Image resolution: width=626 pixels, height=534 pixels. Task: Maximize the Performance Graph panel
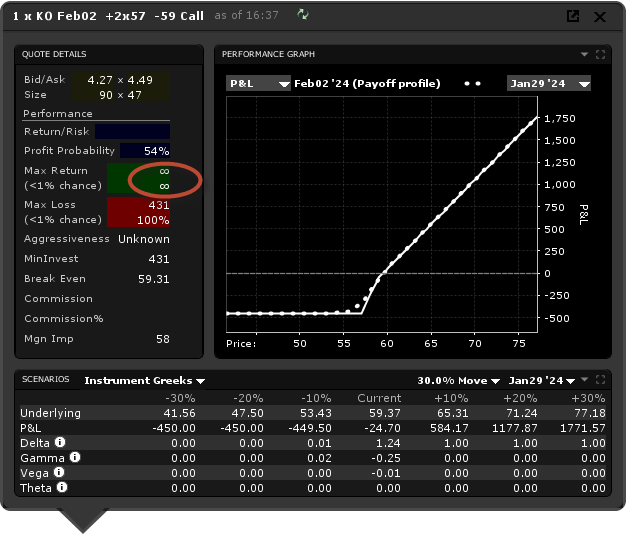point(600,54)
